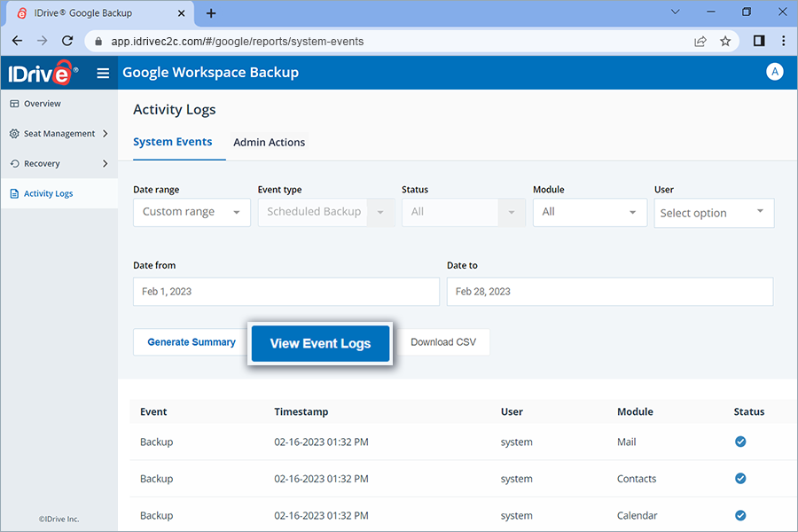Click the Recovery restore icon
Image resolution: width=798 pixels, height=532 pixels.
[x=14, y=163]
